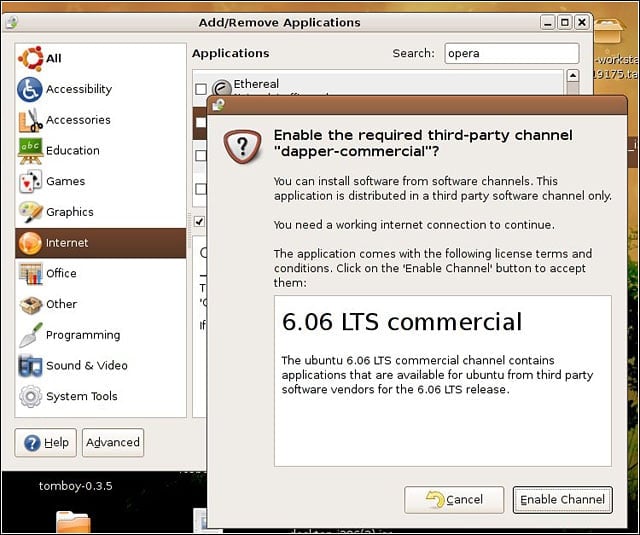640x535 pixels.
Task: Tick the Ethereal checkbox
Action: pyautogui.click(x=201, y=89)
